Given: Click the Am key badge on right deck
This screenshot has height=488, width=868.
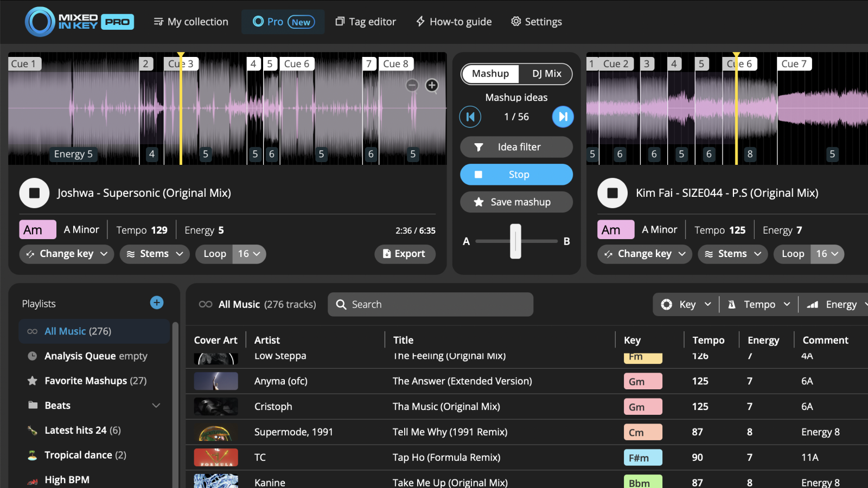Looking at the screenshot, I should coord(616,230).
